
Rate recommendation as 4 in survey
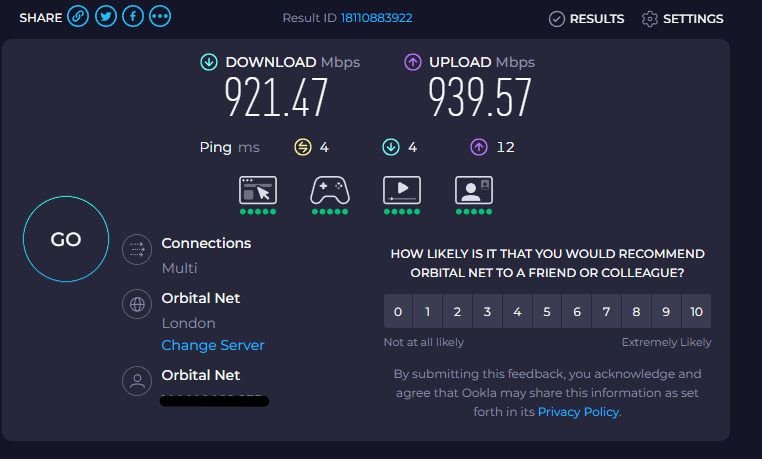[x=517, y=311]
